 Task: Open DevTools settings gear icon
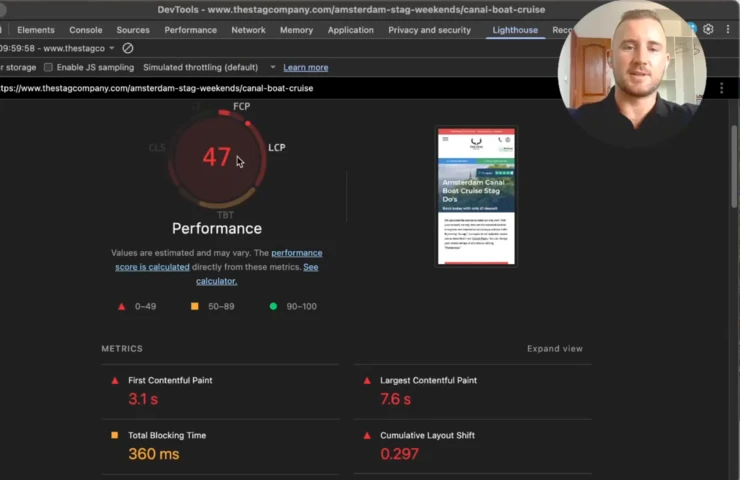click(x=708, y=30)
